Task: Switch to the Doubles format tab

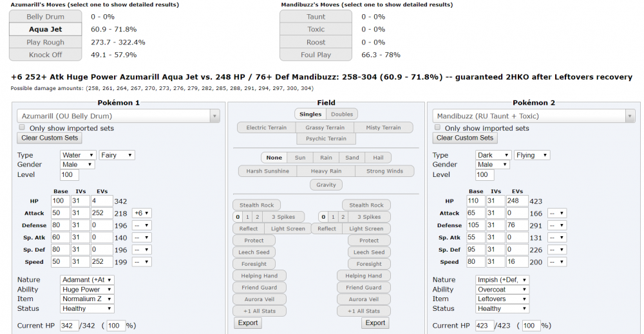Action: [341, 114]
